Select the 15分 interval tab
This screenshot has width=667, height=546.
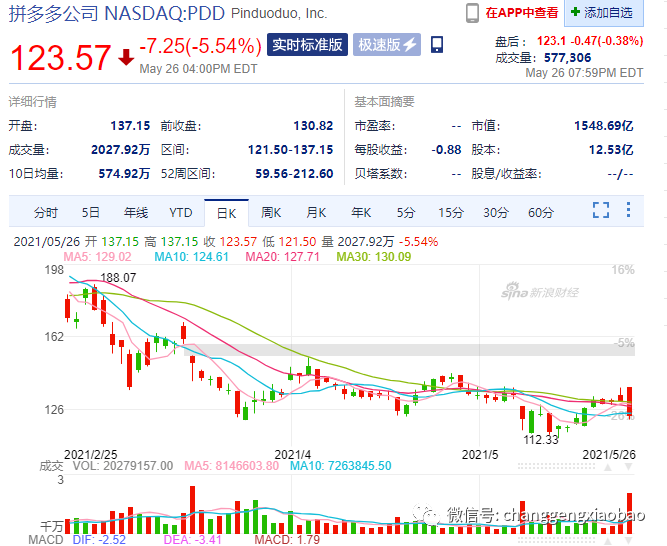coord(450,212)
